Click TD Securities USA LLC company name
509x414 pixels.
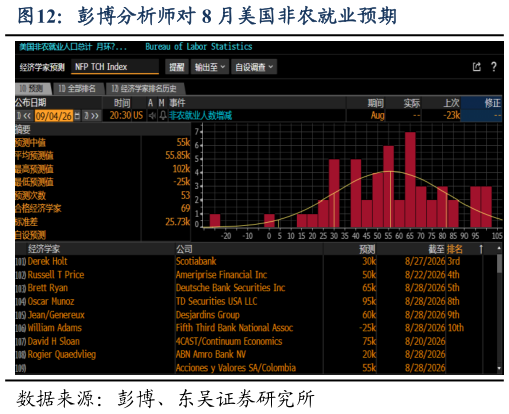tap(216, 301)
